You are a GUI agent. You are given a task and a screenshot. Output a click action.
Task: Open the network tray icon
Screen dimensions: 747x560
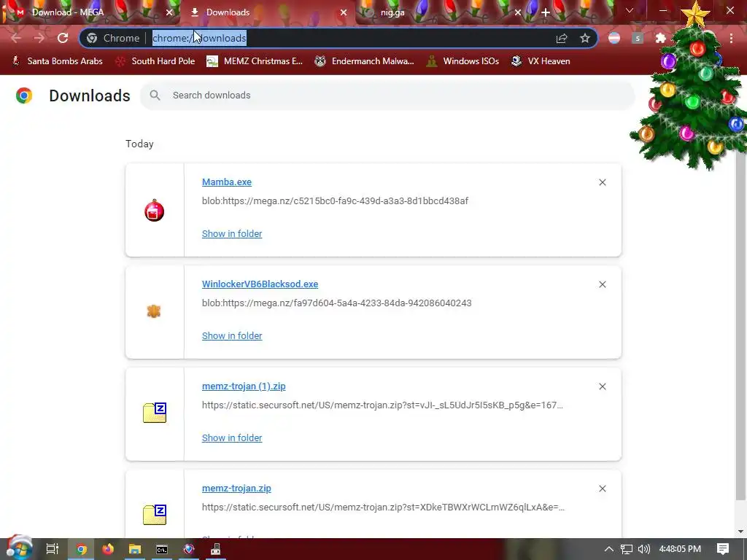coord(627,549)
